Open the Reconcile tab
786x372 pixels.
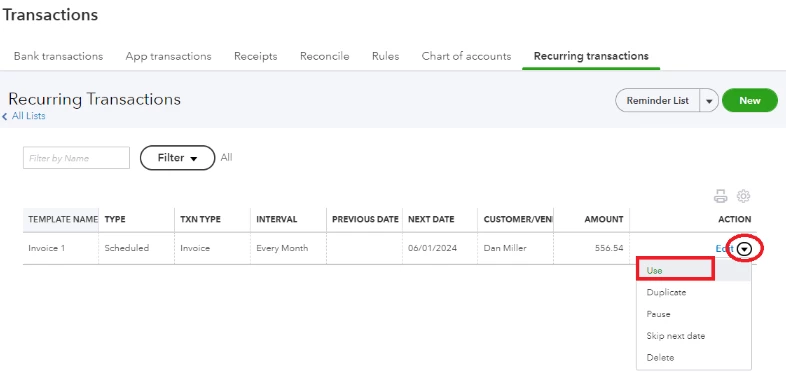tap(324, 56)
